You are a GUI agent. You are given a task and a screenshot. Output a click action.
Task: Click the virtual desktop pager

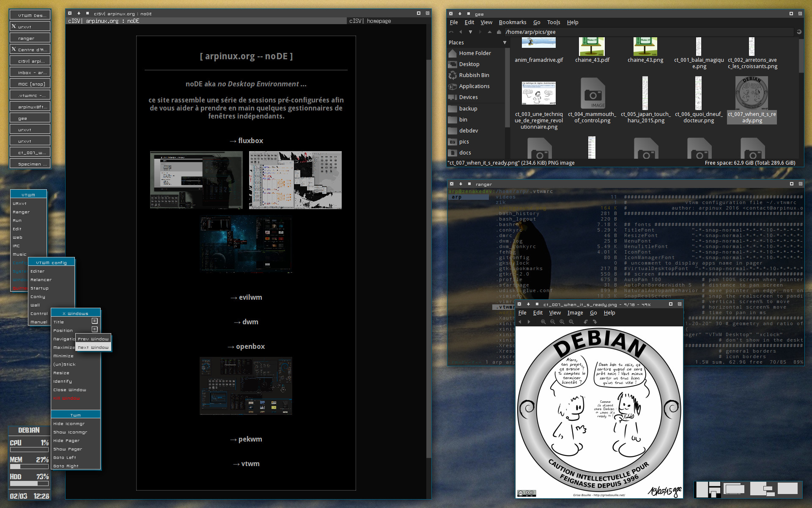click(748, 489)
